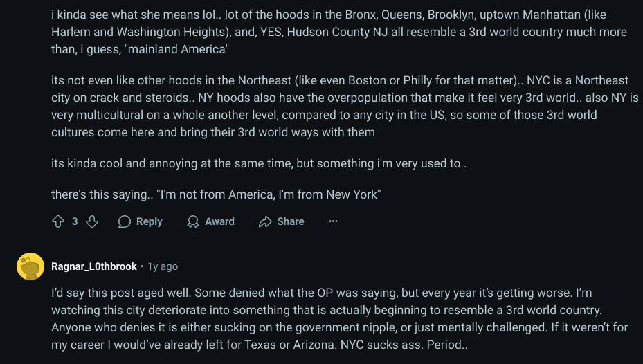Click the quoted phrase "mainland America"
This screenshot has width=643, height=364.
(x=176, y=49)
